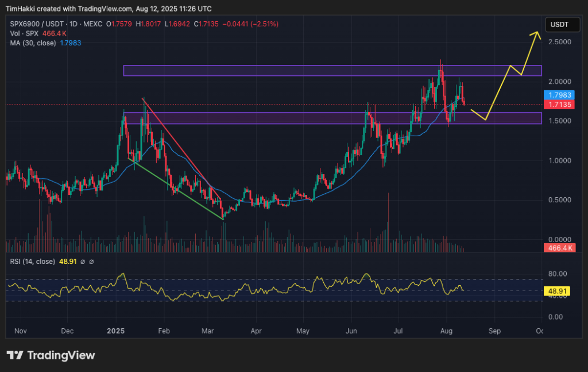Click the 0.00 RSI axis label
This screenshot has width=588, height=372.
point(555,317)
